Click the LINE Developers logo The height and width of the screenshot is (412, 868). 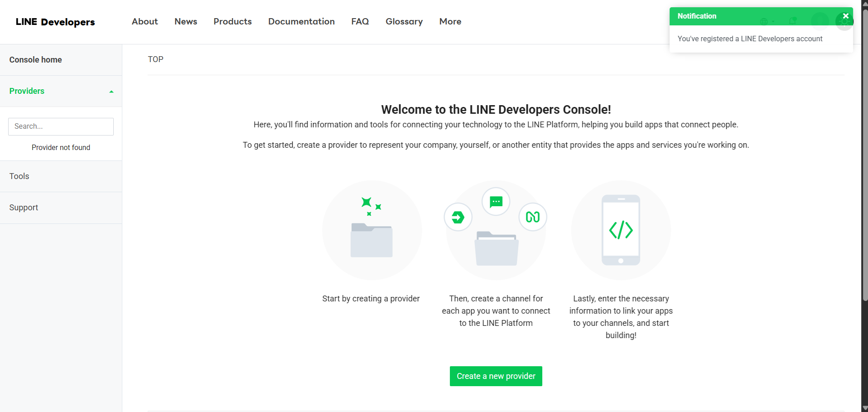click(55, 22)
